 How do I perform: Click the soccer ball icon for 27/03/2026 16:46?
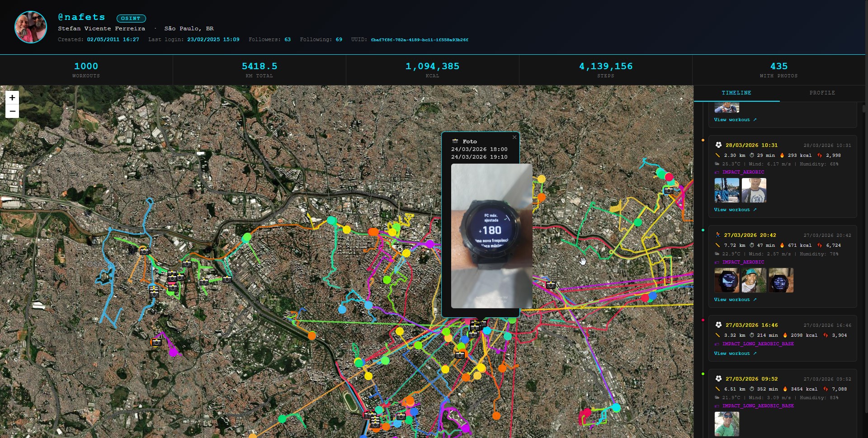(x=718, y=325)
